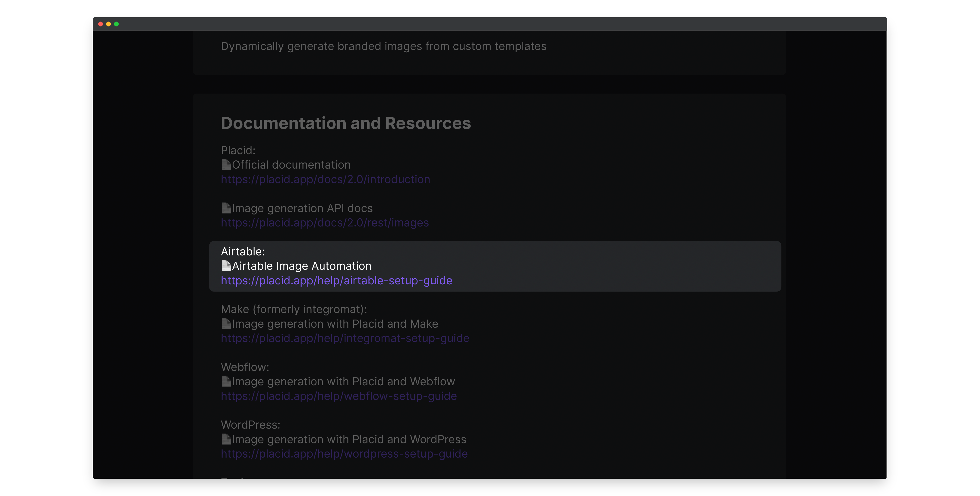Click the yellow minimize window button
980x496 pixels.
click(108, 24)
